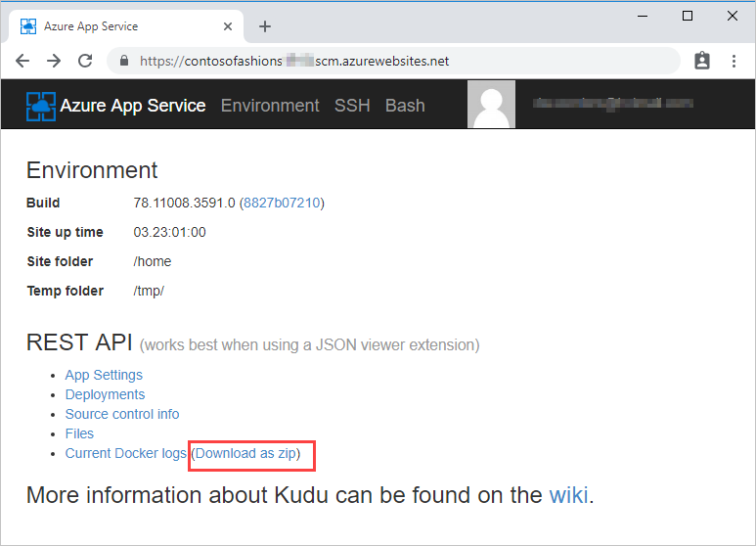The image size is (756, 546).
Task: Open the Bash menu item
Action: pyautogui.click(x=405, y=105)
